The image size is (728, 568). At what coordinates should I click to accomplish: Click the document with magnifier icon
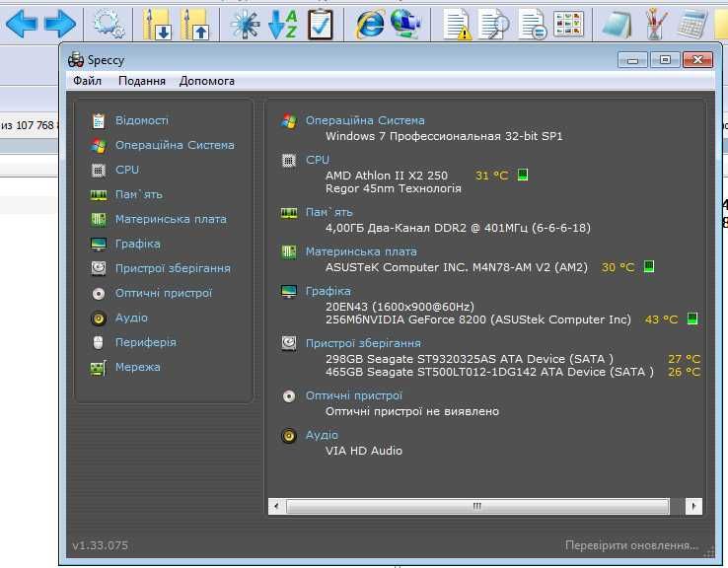pyautogui.click(x=494, y=24)
